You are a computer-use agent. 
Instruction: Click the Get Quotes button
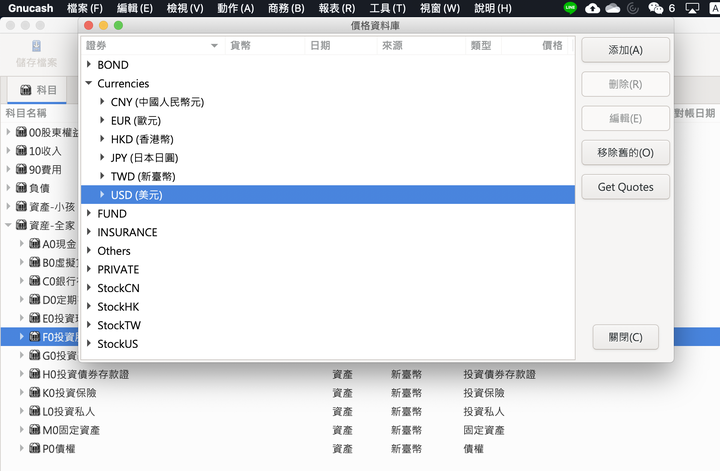(625, 187)
